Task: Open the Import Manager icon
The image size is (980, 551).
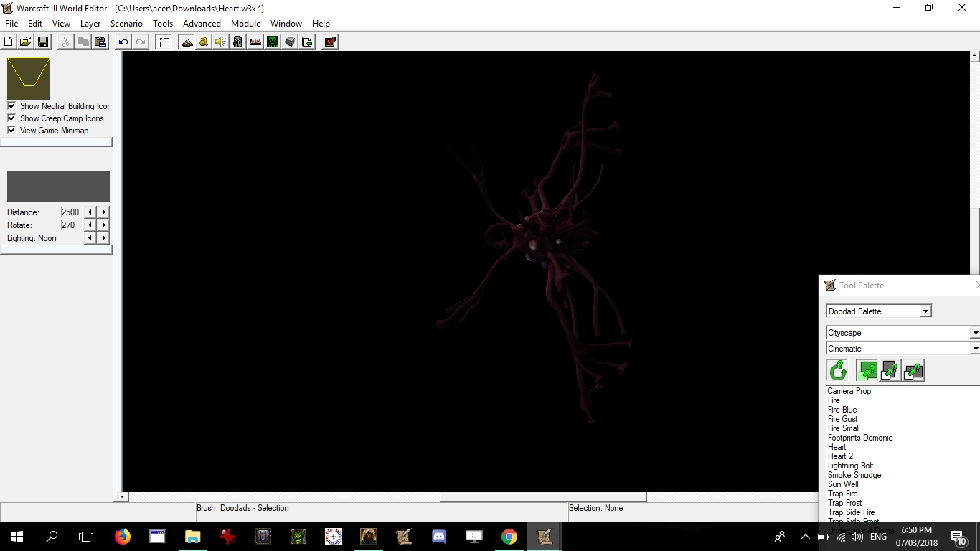Action: (x=307, y=42)
